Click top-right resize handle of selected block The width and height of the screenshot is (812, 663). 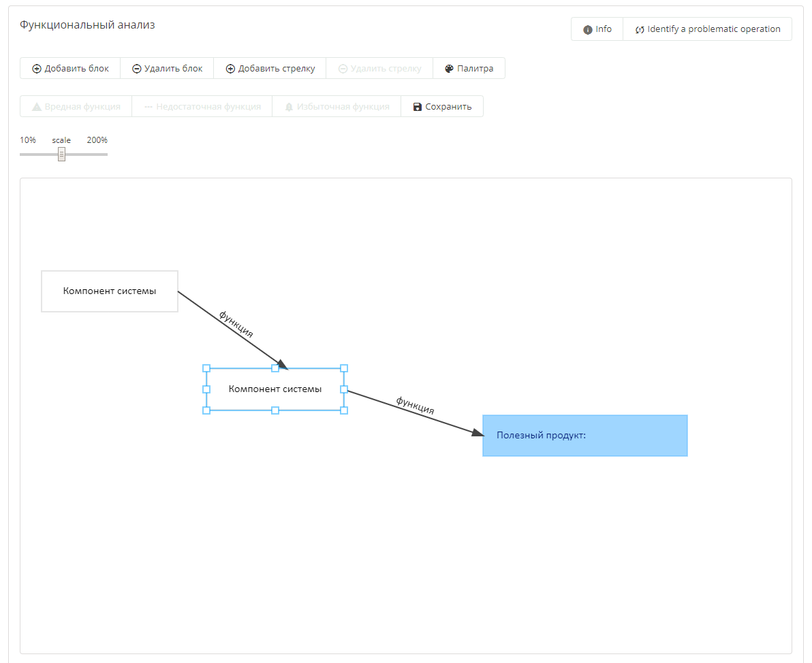tap(344, 368)
